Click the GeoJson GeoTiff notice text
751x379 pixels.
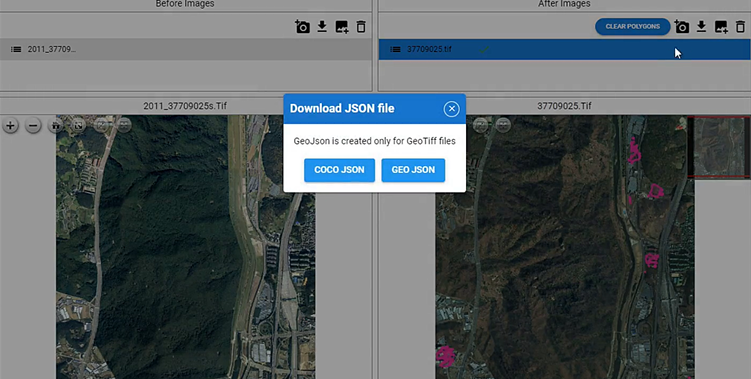375,141
